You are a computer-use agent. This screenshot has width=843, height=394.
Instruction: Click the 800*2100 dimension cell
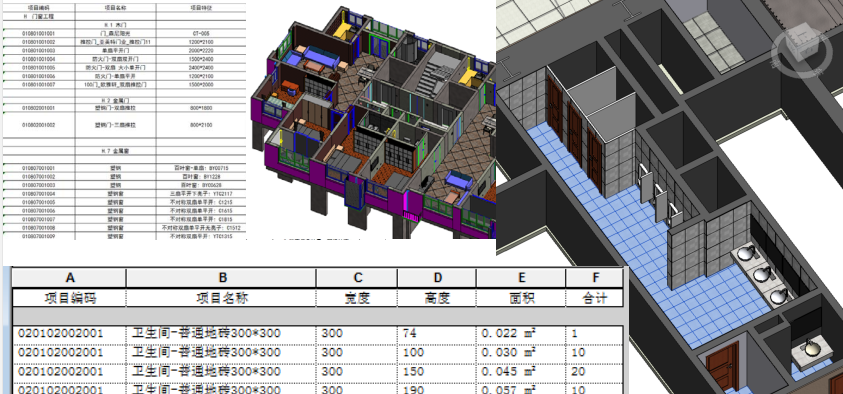pos(200,125)
